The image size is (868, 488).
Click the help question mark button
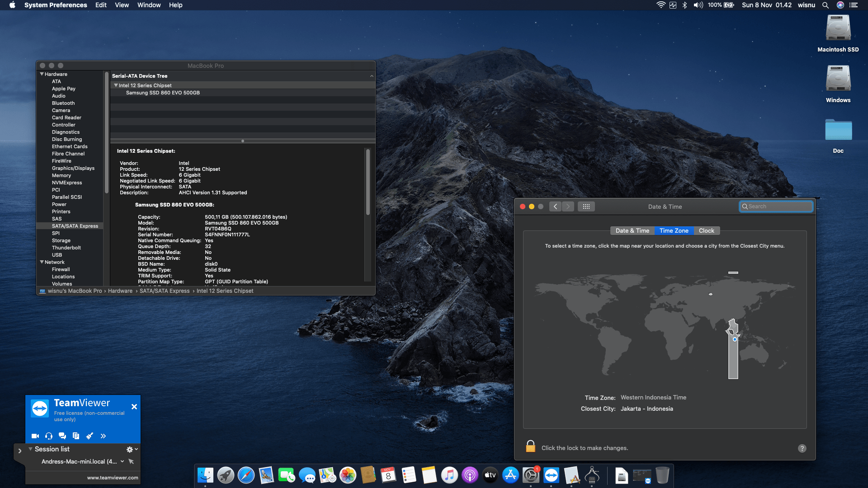(x=802, y=448)
